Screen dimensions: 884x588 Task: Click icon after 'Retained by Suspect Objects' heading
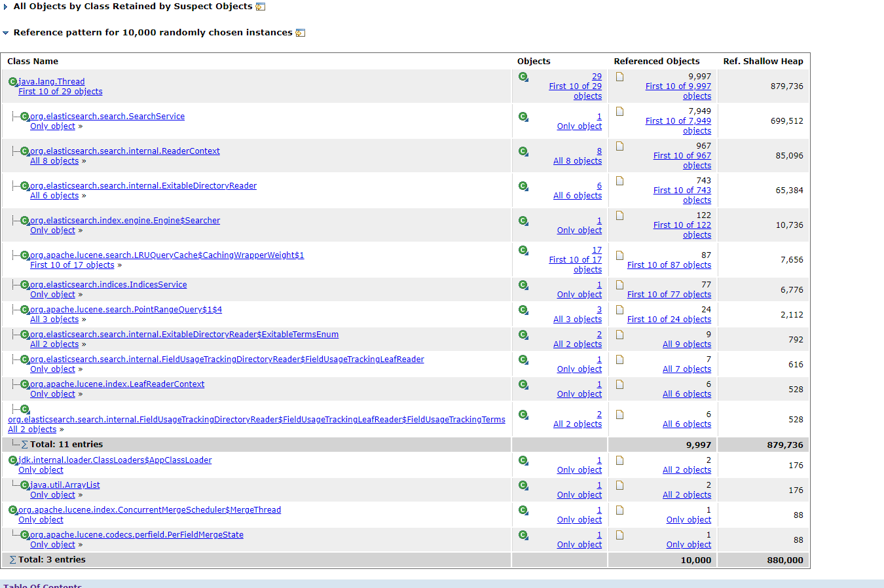tap(260, 7)
